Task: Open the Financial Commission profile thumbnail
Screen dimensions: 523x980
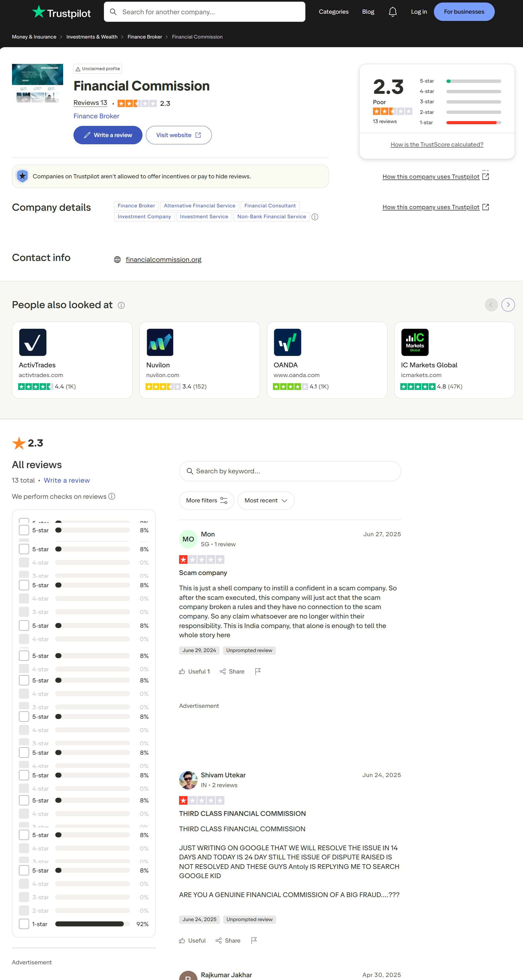Action: point(37,83)
